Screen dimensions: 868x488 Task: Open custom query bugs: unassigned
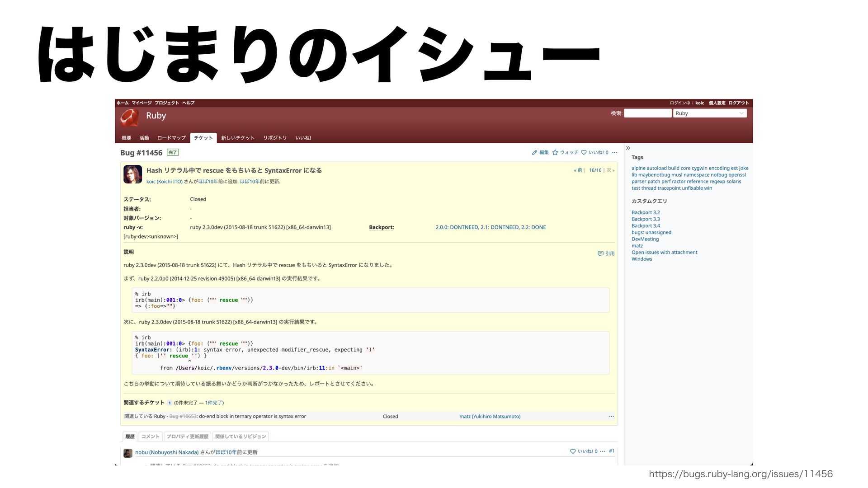click(x=651, y=233)
